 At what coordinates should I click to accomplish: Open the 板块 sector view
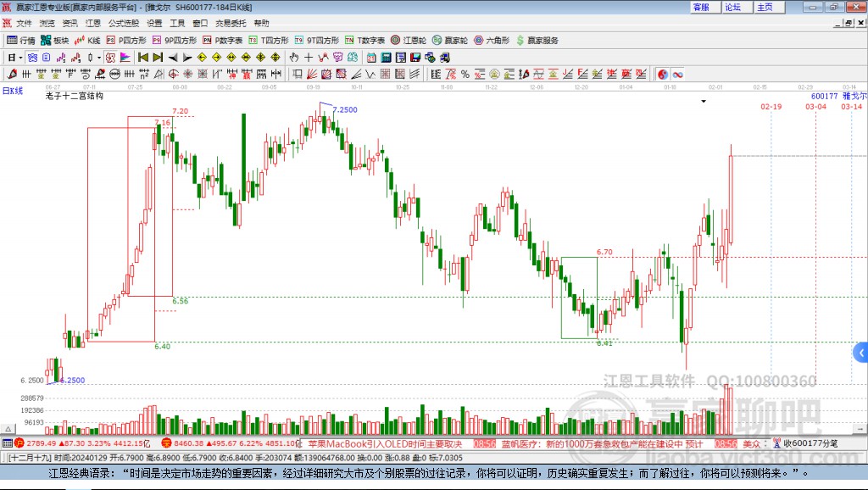[x=54, y=41]
